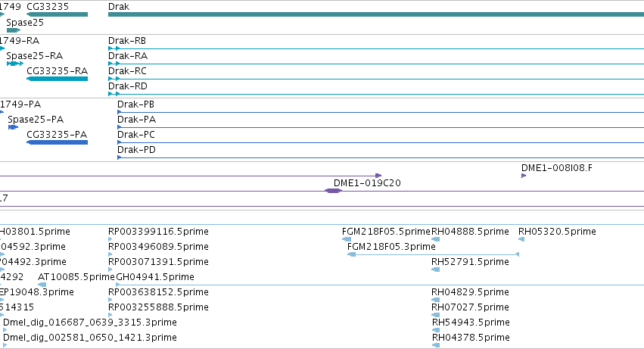Screen dimensions: 644x349
Task: Click the arrow left of FGM218F05.3prime line
Action: click(x=352, y=254)
